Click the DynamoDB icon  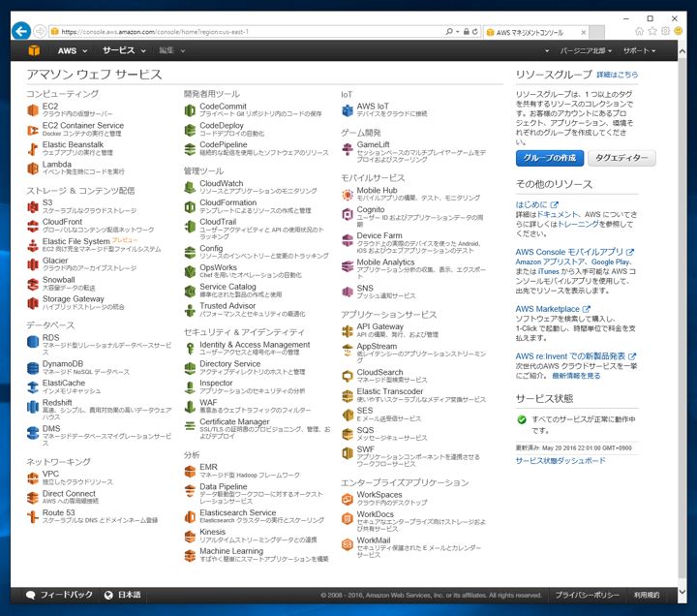[x=33, y=368]
